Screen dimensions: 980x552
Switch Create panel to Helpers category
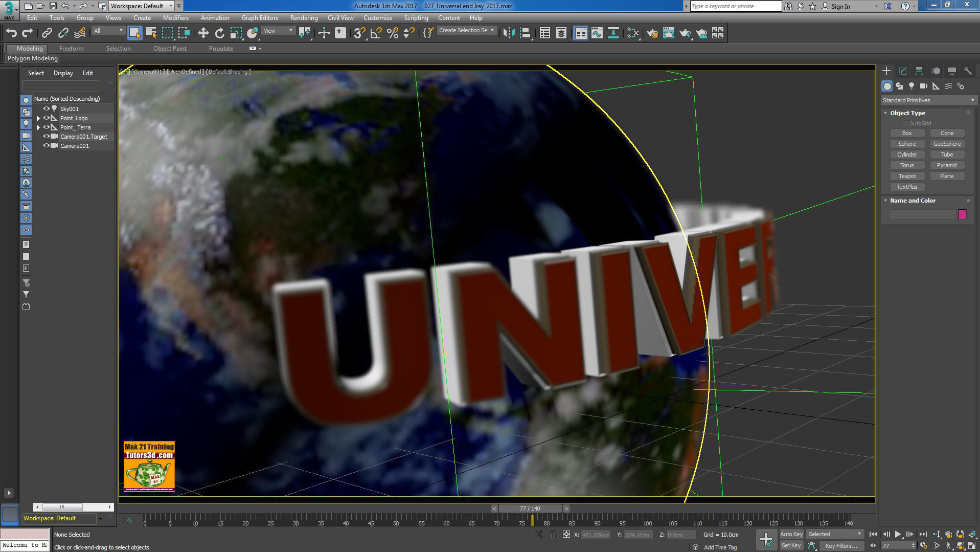[936, 86]
